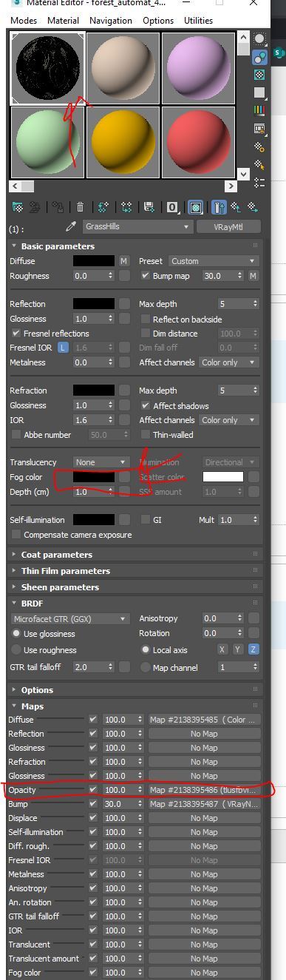
Task: Open the Navigation menu
Action: pyautogui.click(x=111, y=21)
